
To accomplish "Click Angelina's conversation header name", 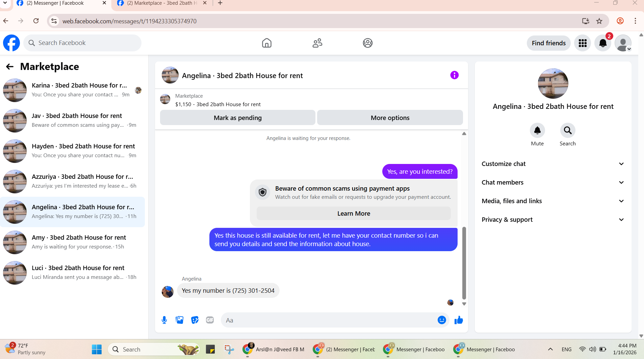I will pos(242,76).
